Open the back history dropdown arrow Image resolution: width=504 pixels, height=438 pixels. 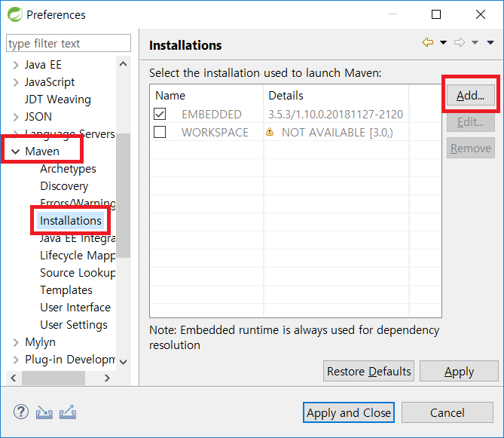pos(443,42)
